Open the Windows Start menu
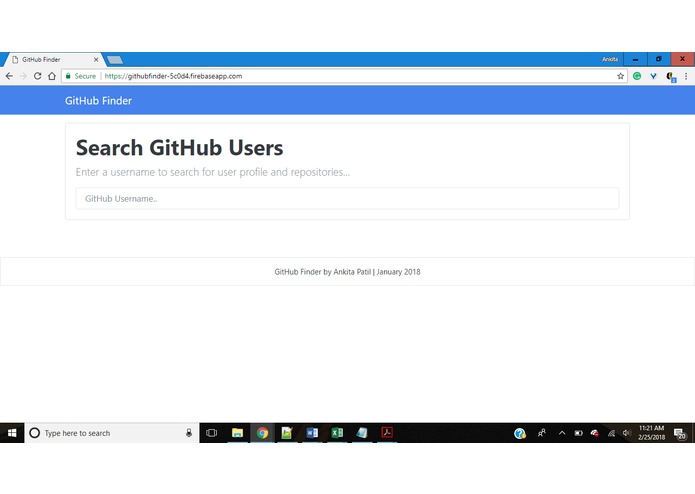The width and height of the screenshot is (695, 494). [12, 433]
